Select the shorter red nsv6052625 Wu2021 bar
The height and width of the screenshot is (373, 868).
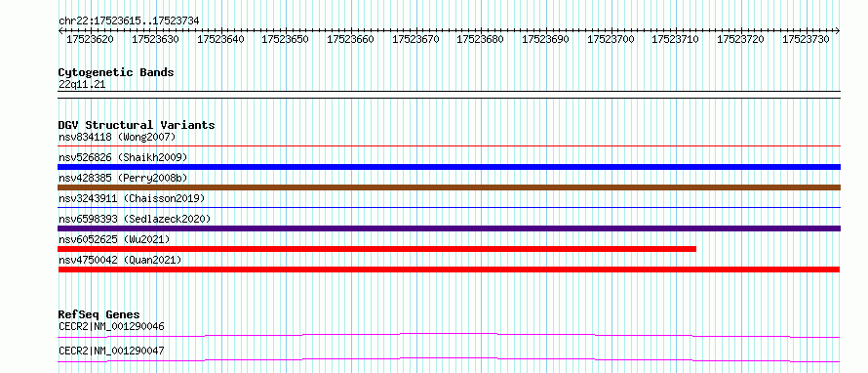tap(377, 249)
